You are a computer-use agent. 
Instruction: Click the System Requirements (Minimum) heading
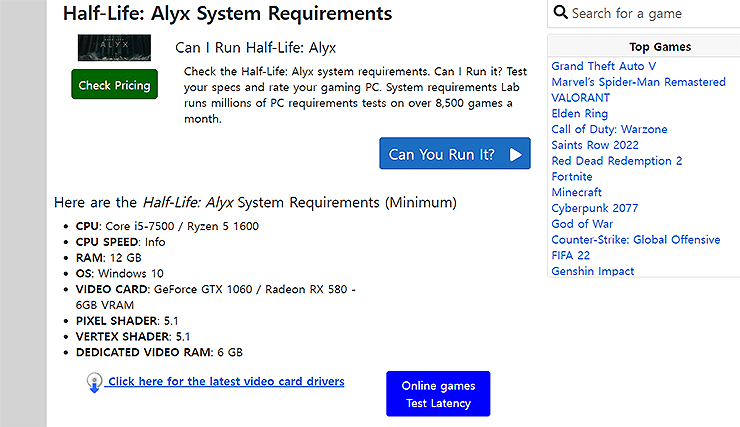tap(255, 202)
